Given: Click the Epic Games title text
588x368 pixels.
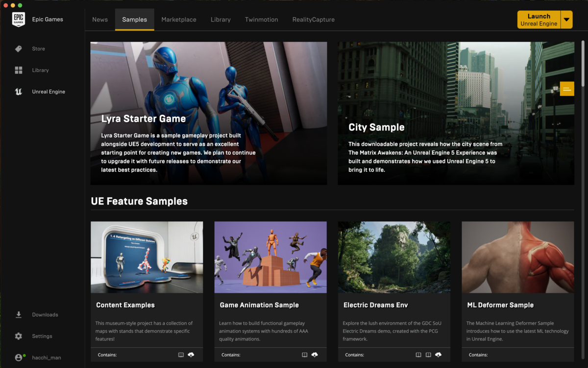Looking at the screenshot, I should pyautogui.click(x=48, y=19).
